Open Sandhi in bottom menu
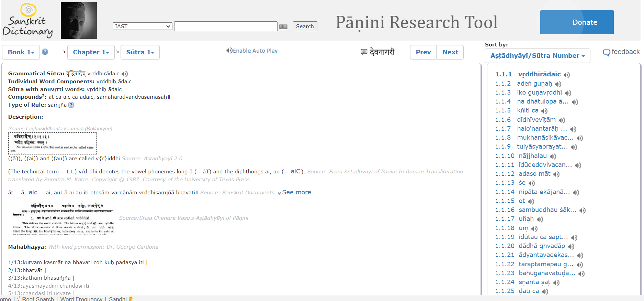This screenshot has height=301, width=644. pyautogui.click(x=118, y=299)
